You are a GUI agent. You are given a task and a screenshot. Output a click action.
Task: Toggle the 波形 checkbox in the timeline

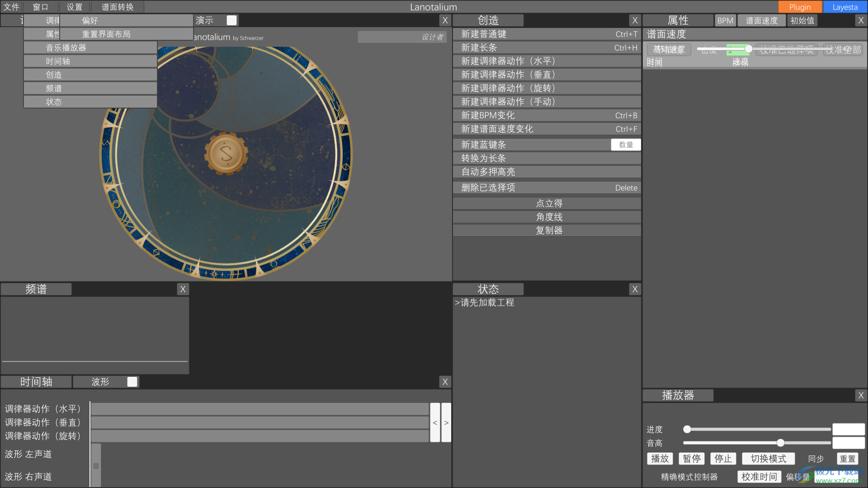coord(132,382)
